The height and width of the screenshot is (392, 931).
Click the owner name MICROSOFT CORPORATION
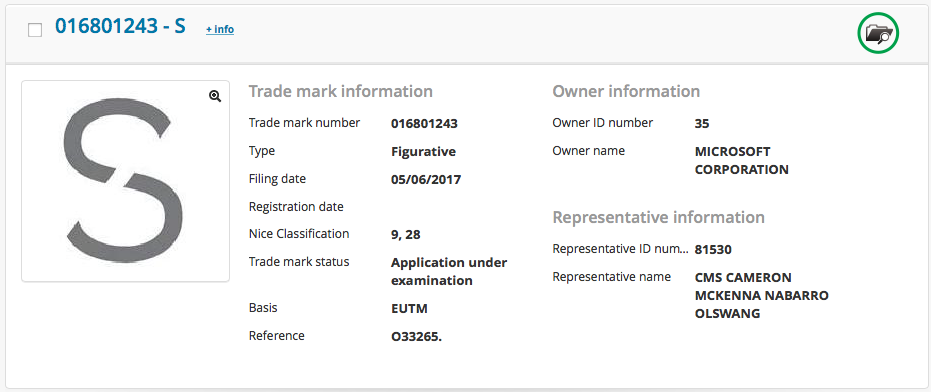pyautogui.click(x=742, y=160)
